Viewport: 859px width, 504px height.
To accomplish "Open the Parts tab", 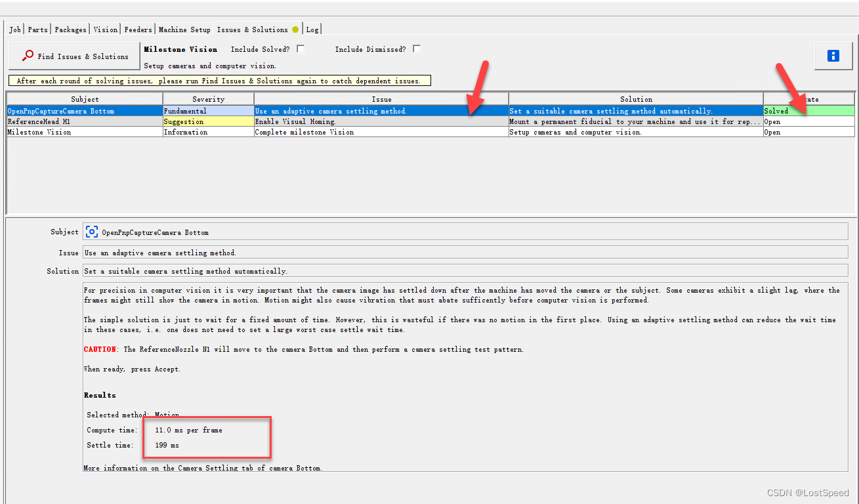I will pyautogui.click(x=37, y=30).
